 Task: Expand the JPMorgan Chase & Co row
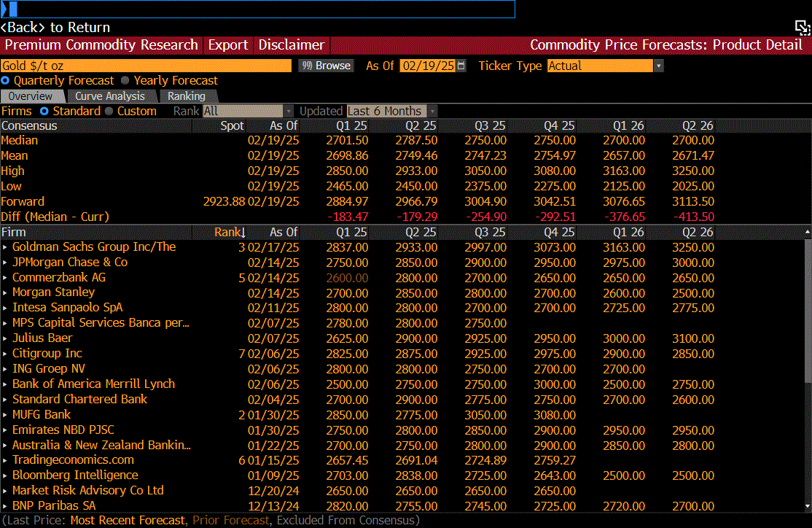[x=4, y=263]
